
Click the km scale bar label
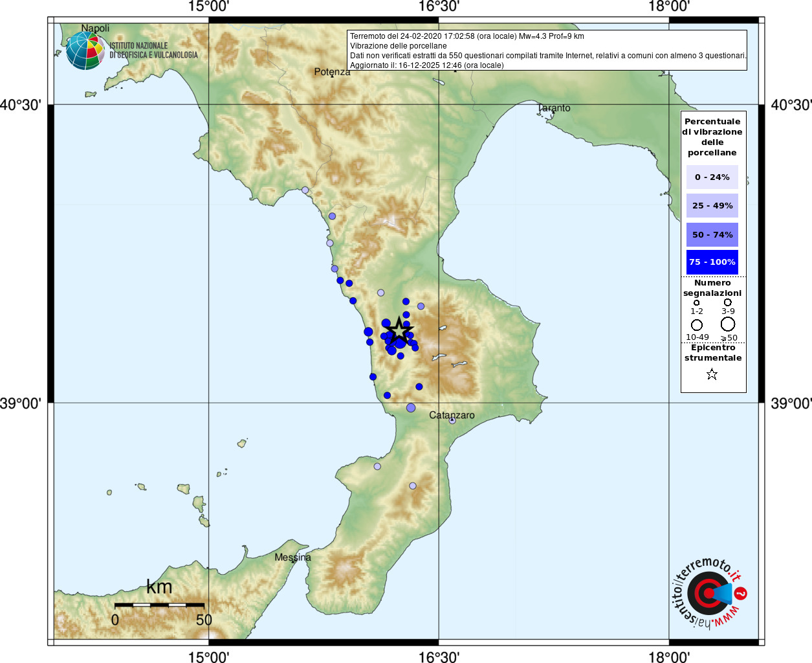click(x=159, y=587)
